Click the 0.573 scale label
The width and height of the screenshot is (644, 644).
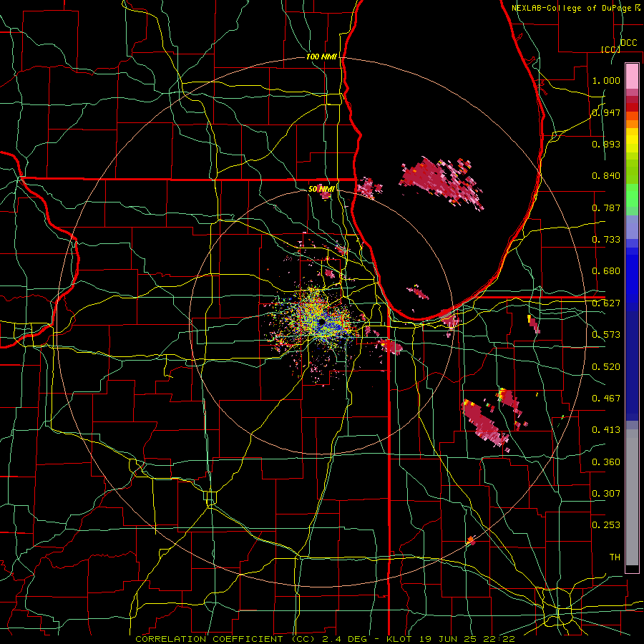[606, 335]
